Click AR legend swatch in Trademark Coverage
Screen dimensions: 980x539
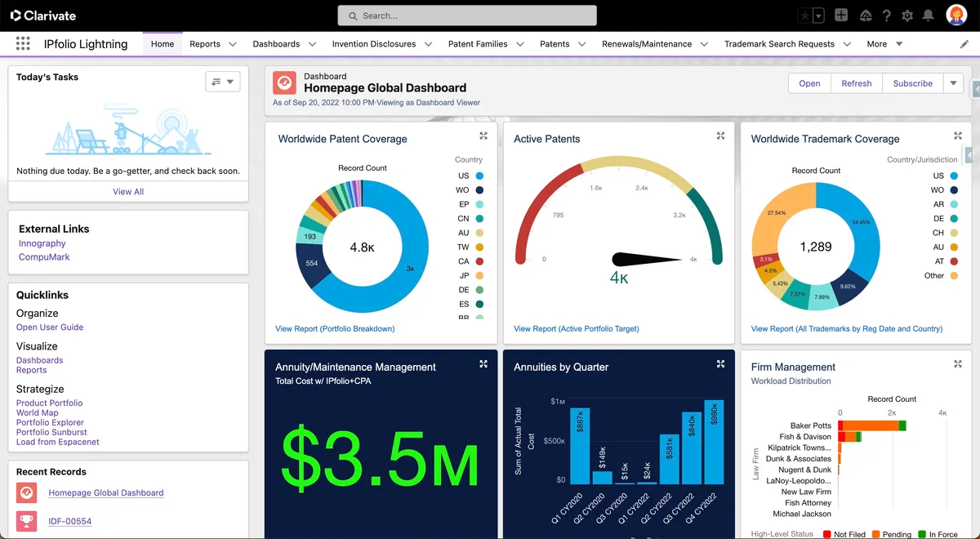(x=952, y=204)
